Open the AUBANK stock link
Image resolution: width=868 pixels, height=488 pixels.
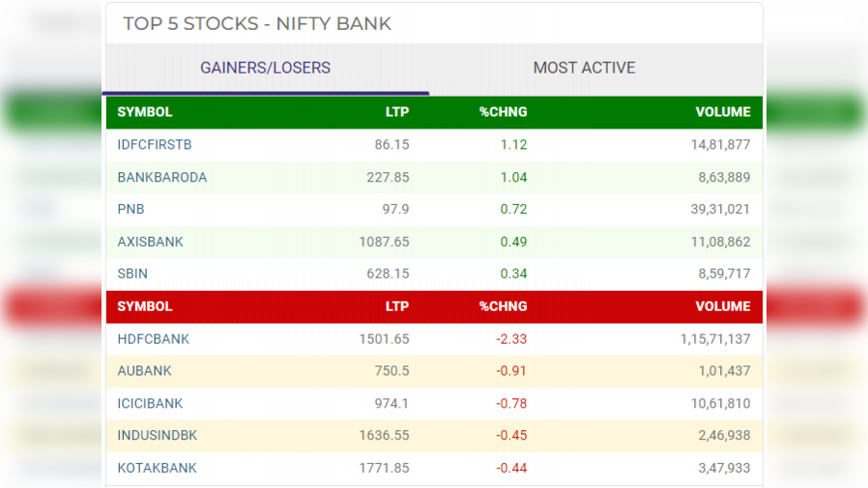coord(145,371)
